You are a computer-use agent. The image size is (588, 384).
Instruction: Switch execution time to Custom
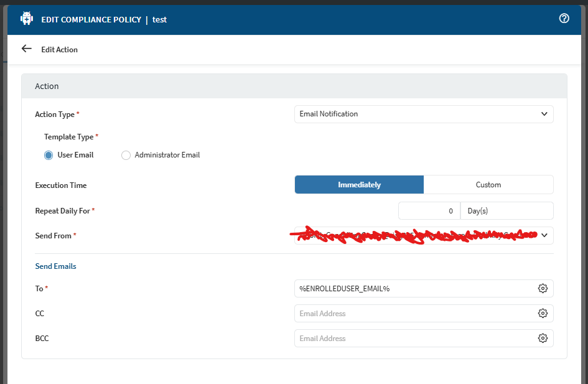pos(488,185)
